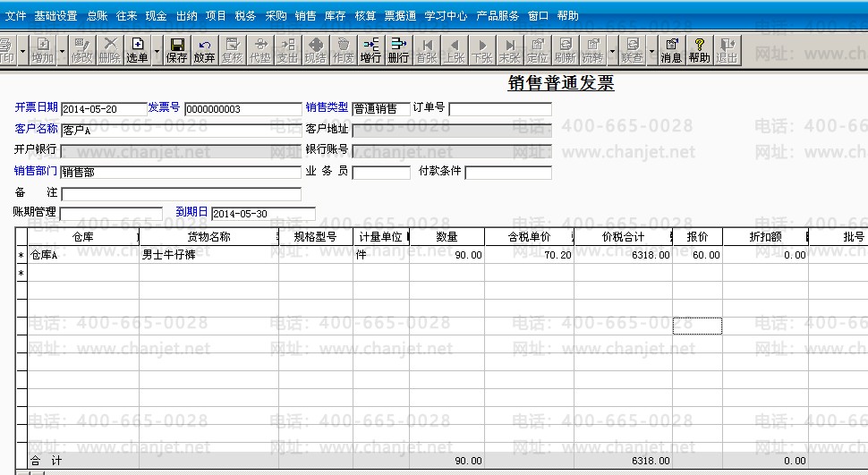Expand the dropdown arrow next to 增加
The height and width of the screenshot is (475, 868).
point(62,50)
